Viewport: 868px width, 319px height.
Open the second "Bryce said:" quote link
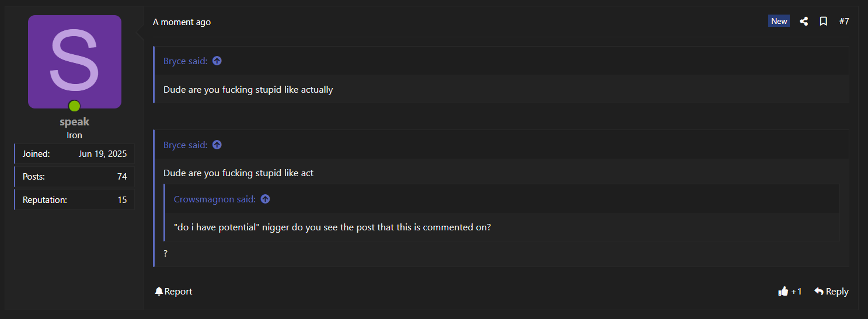tap(185, 145)
